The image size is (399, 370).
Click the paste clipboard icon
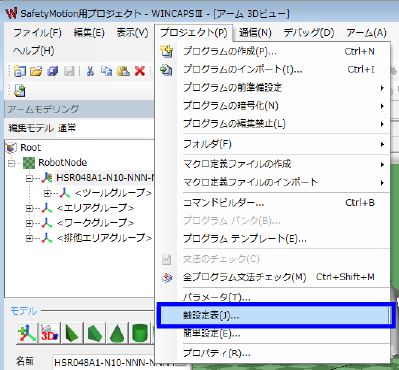tap(123, 71)
